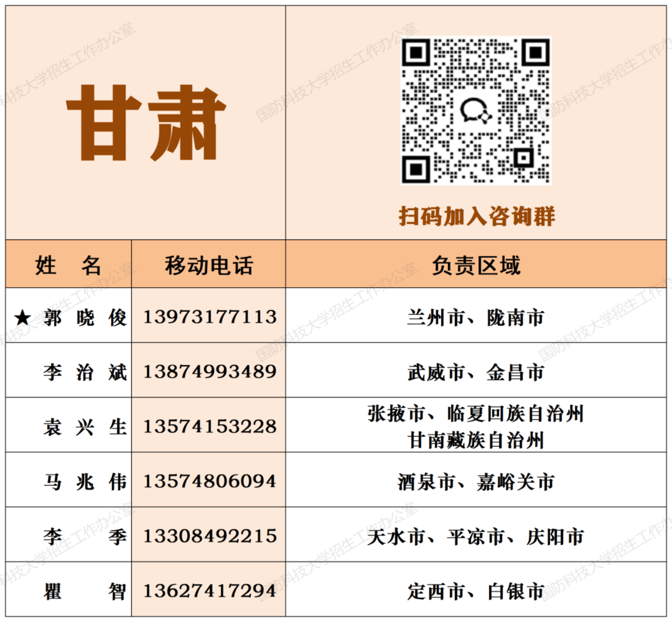Click the 扫码加入咨询群 caption

[477, 216]
